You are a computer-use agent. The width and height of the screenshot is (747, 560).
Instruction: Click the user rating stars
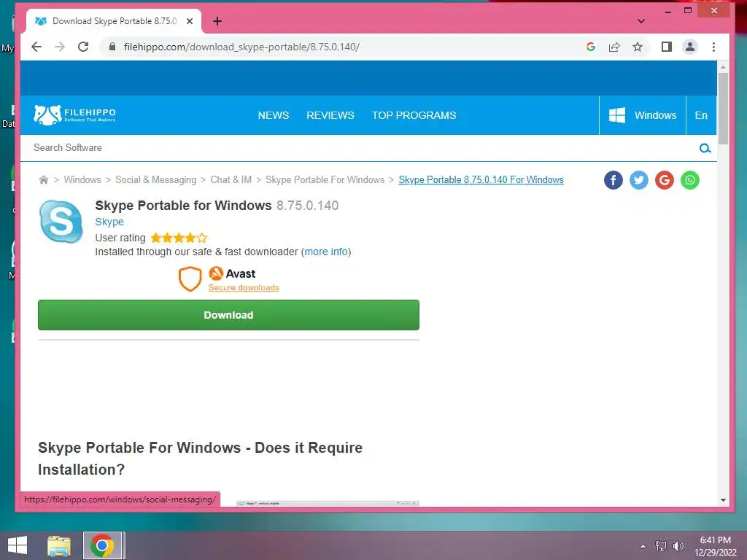[x=179, y=238]
